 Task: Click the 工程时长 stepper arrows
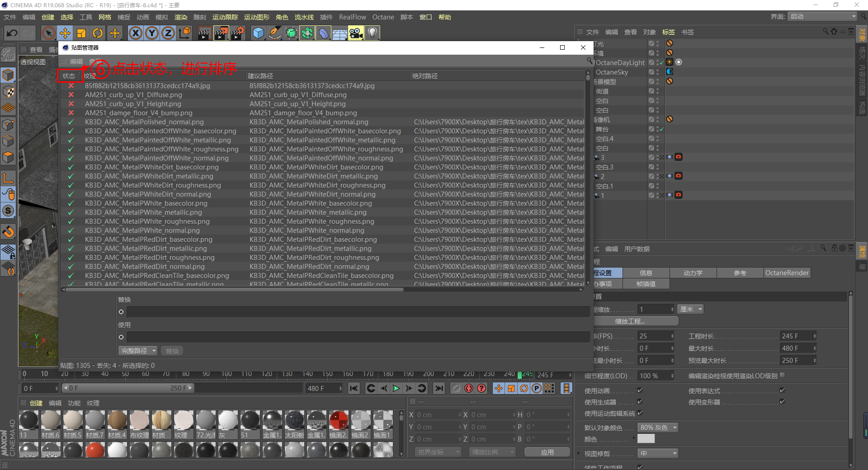point(815,336)
